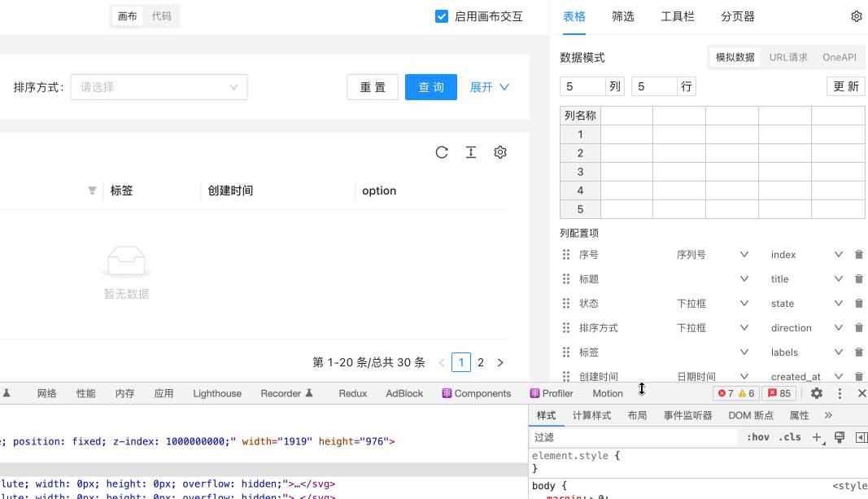This screenshot has height=499, width=868.
Task: Open the 计算样式 tab in DevTools
Action: (x=591, y=415)
